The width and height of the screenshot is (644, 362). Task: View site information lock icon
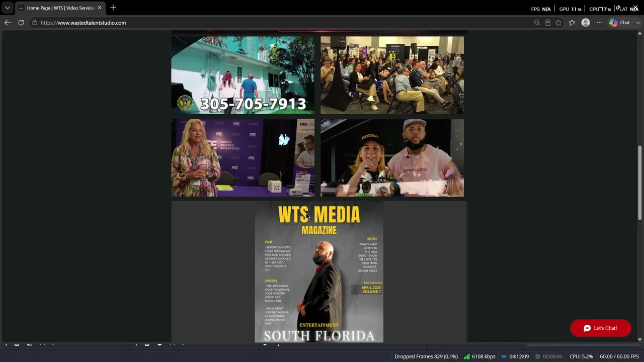pyautogui.click(x=34, y=23)
